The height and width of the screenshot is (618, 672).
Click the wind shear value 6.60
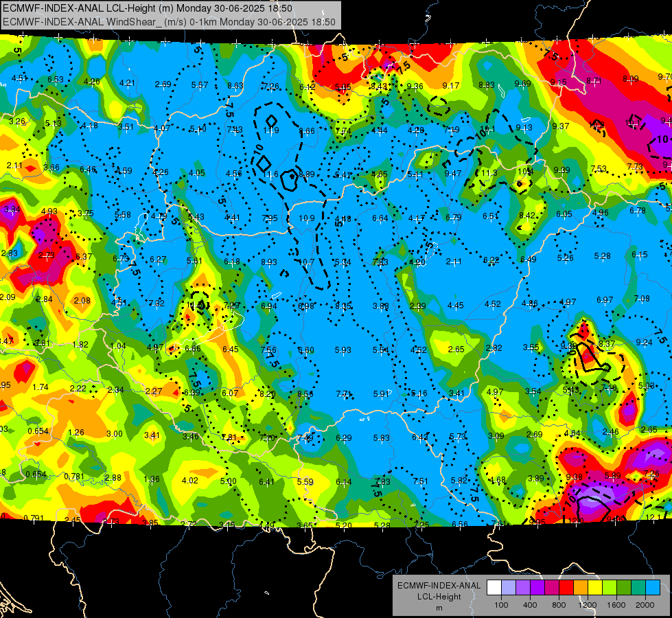coord(305,350)
